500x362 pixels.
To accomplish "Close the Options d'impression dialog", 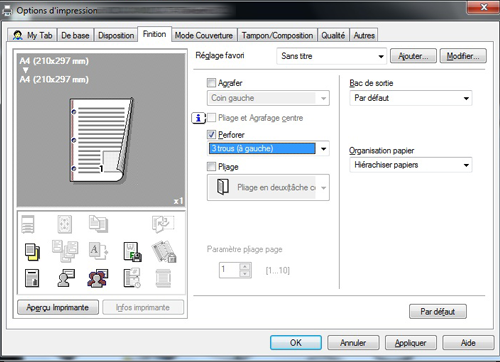I will [x=484, y=7].
